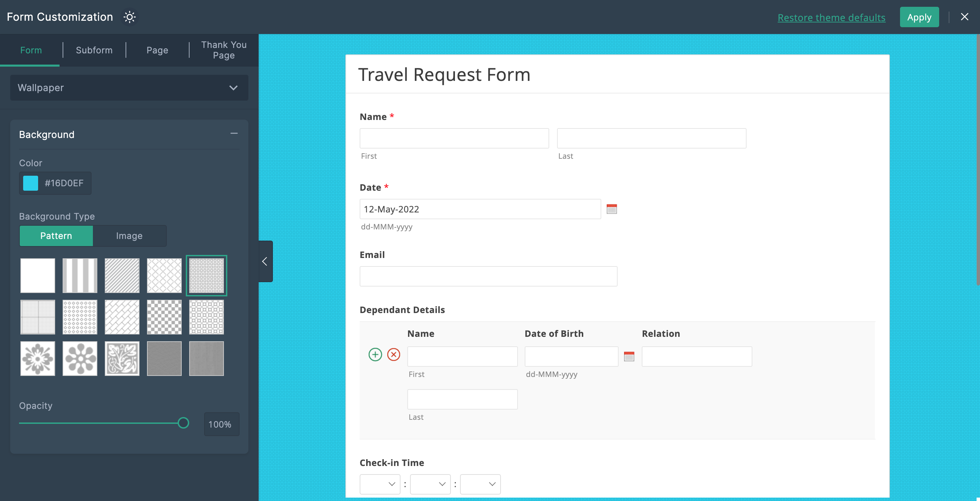The width and height of the screenshot is (980, 501).
Task: Switch to the Thank You Page tab
Action: (224, 50)
